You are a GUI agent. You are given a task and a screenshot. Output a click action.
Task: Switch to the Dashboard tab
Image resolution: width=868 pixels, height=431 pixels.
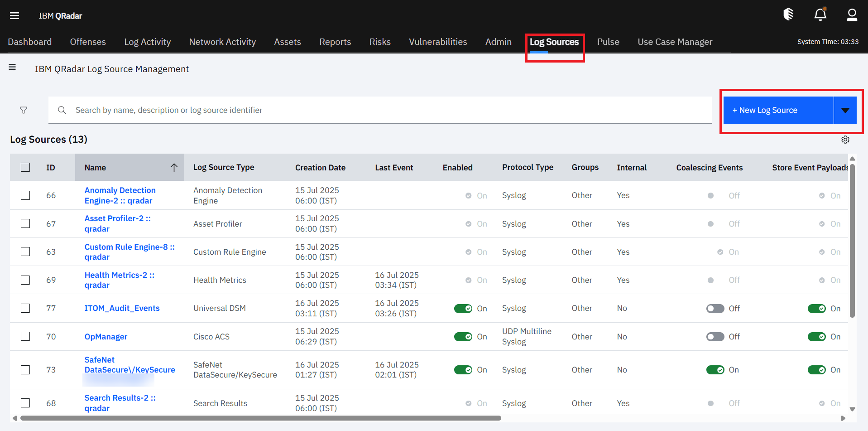tap(30, 42)
